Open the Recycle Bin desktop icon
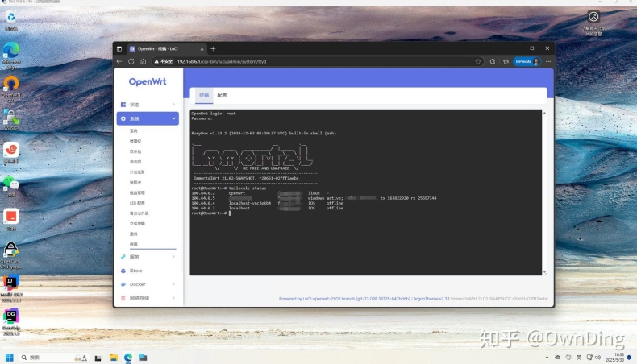The width and height of the screenshot is (637, 364). [x=11, y=17]
